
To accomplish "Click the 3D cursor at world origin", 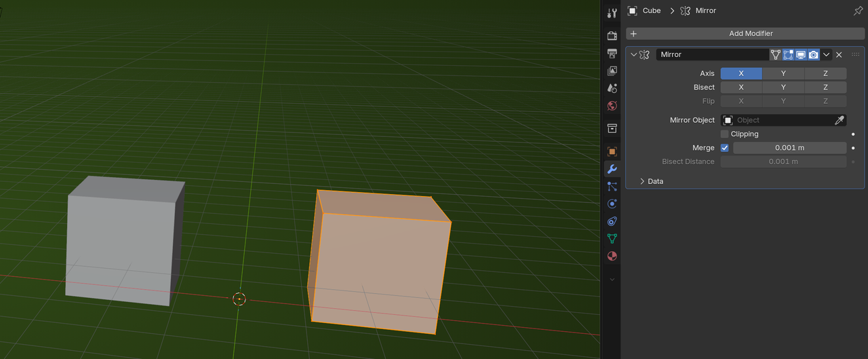I will pyautogui.click(x=239, y=299).
